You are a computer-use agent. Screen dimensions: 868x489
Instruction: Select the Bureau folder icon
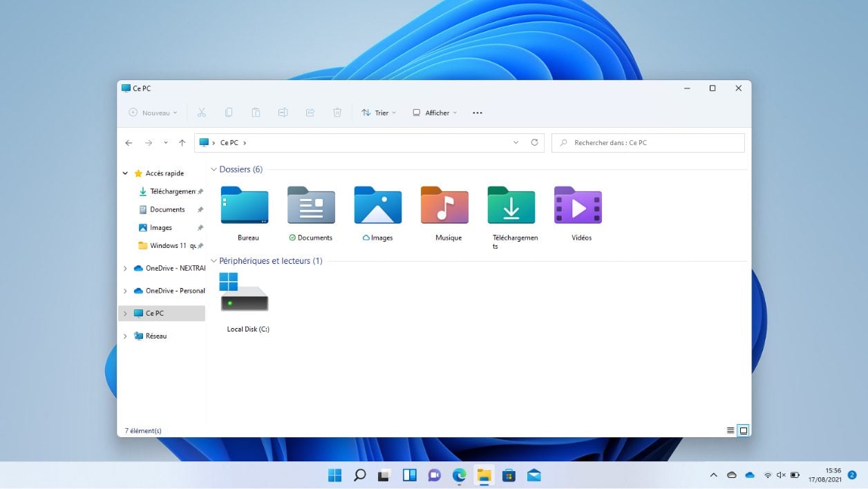pos(245,205)
